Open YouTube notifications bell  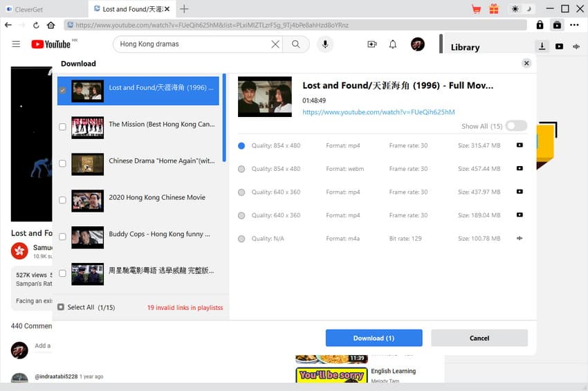tap(393, 44)
